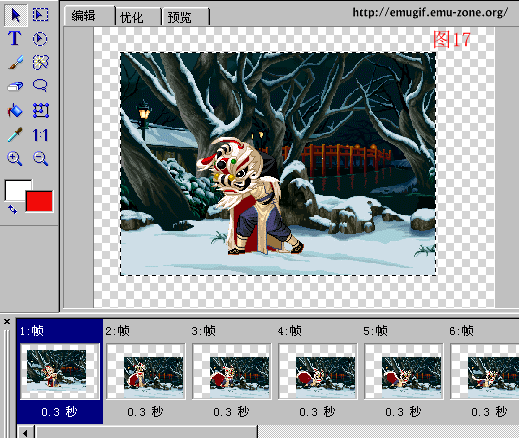This screenshot has height=438, width=519.
Task: Pick the paintbrush tool
Action: coord(15,62)
